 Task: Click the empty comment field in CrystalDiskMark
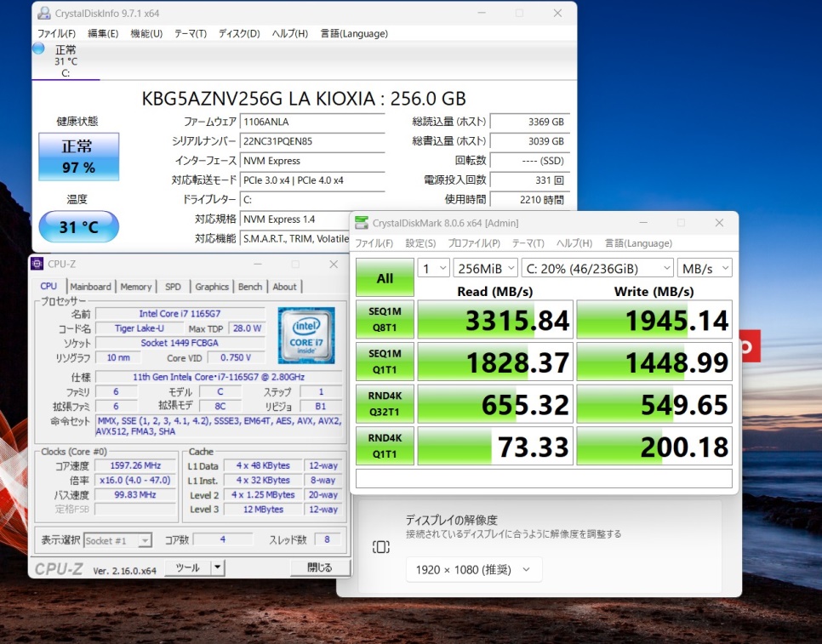click(544, 478)
